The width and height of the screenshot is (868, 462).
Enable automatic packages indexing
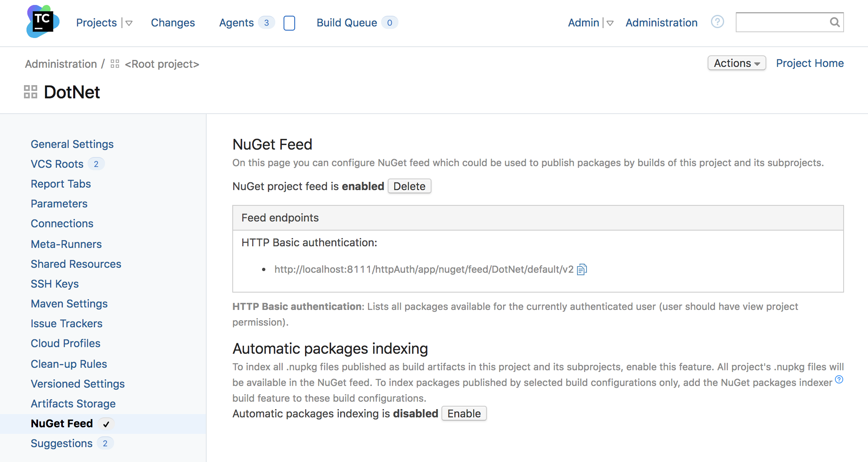[464, 414]
